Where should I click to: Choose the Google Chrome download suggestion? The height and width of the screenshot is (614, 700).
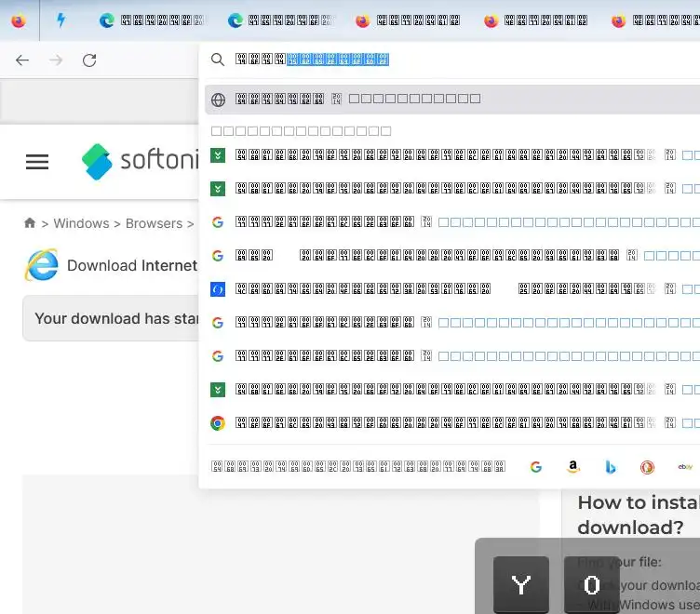(452, 423)
